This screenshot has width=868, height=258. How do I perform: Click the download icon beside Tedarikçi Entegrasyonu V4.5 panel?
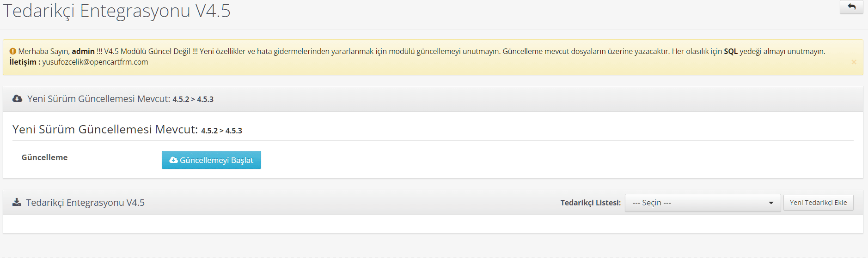[x=17, y=202]
